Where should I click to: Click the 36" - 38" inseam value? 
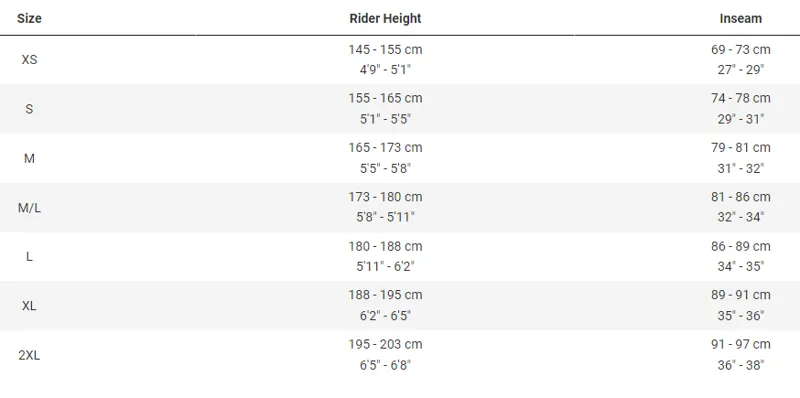(x=740, y=365)
